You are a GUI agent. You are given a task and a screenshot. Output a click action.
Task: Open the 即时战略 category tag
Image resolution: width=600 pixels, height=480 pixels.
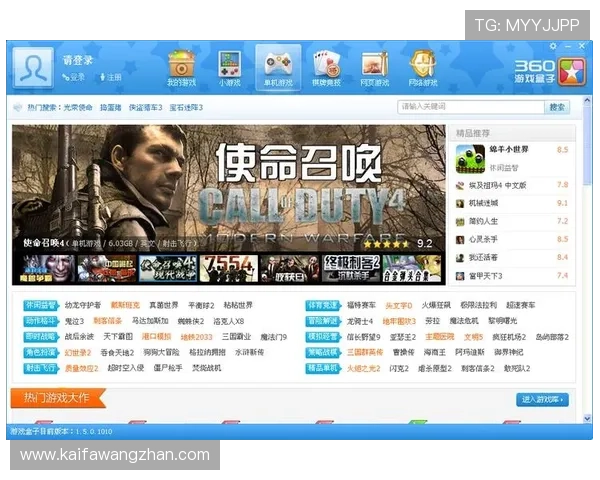(x=41, y=337)
